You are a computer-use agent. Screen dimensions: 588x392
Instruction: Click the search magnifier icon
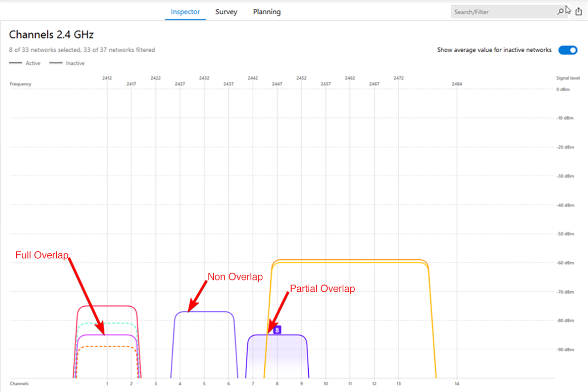(x=560, y=11)
